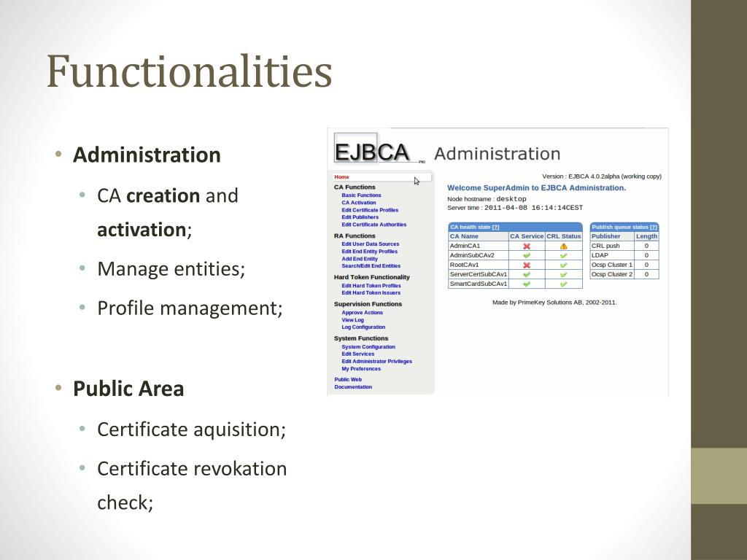Select the Ocsp Cluster 2 publisher cell
This screenshot has width=747, height=560.
point(612,275)
